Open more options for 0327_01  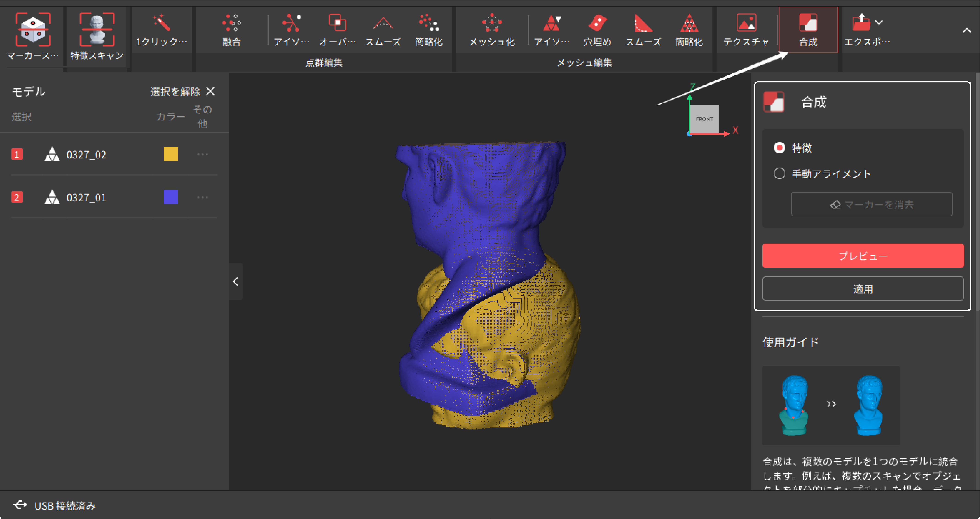pyautogui.click(x=202, y=198)
